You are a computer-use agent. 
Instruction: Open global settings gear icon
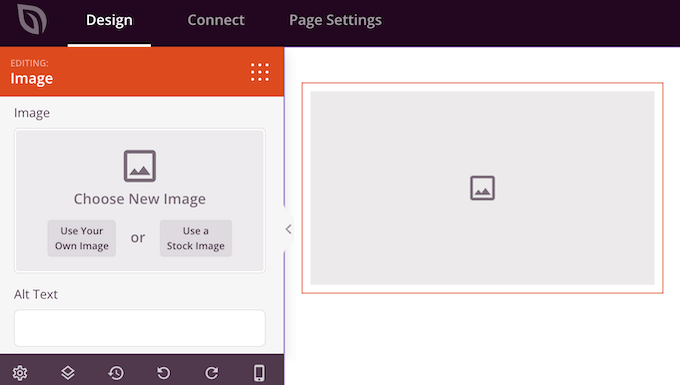pos(20,373)
